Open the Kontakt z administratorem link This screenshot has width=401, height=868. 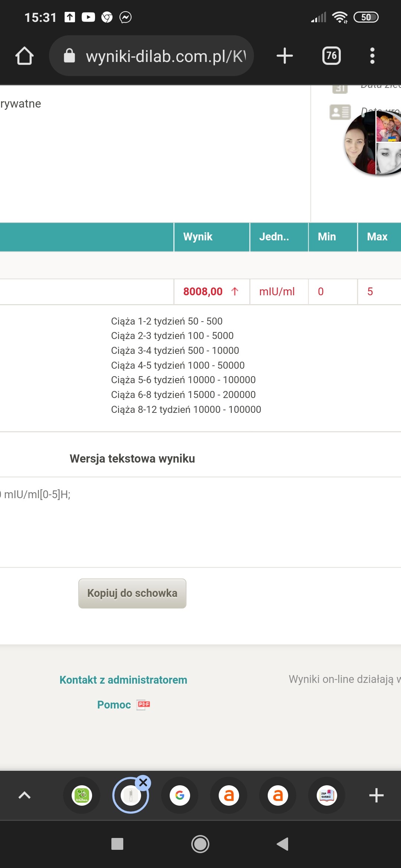(x=123, y=680)
